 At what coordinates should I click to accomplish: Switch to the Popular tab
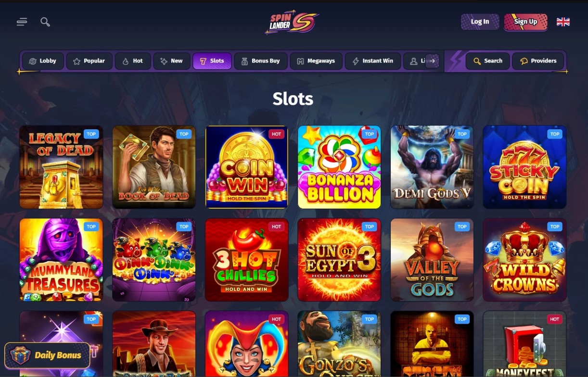pos(89,61)
